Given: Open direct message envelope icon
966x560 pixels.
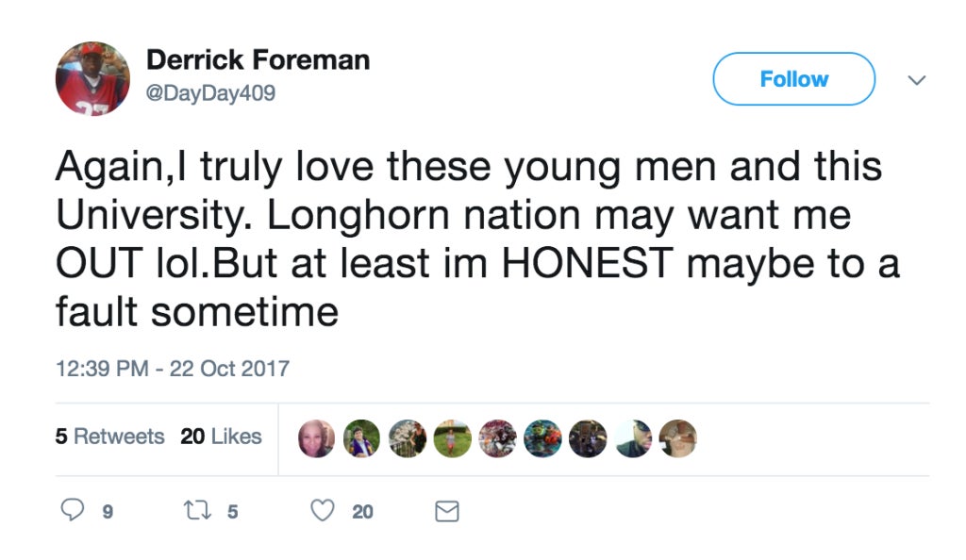Looking at the screenshot, I should (x=446, y=511).
